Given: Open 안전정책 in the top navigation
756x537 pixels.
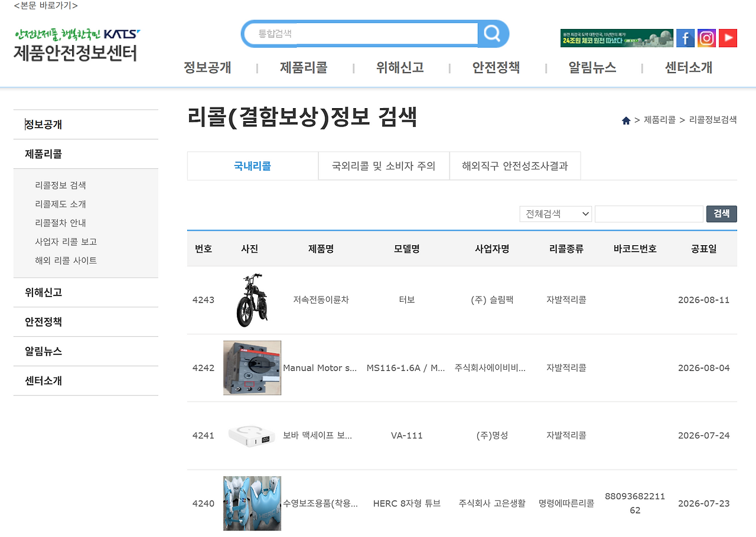Looking at the screenshot, I should point(496,67).
